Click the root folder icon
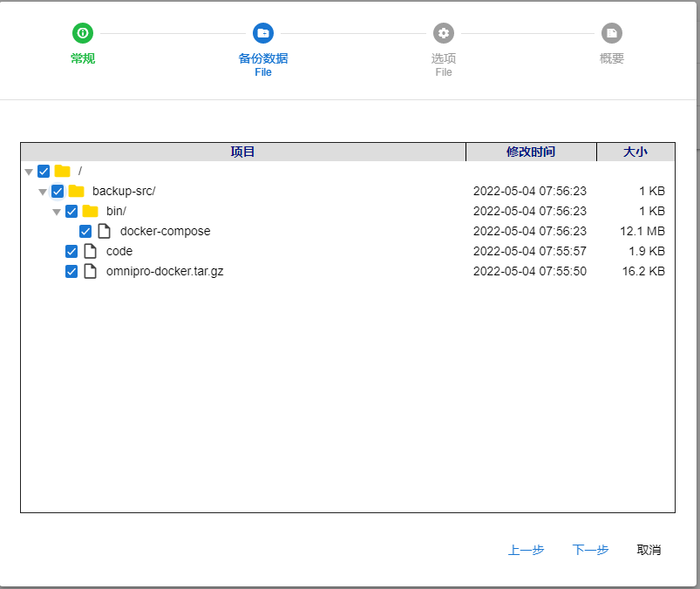The image size is (700, 589). 62,171
